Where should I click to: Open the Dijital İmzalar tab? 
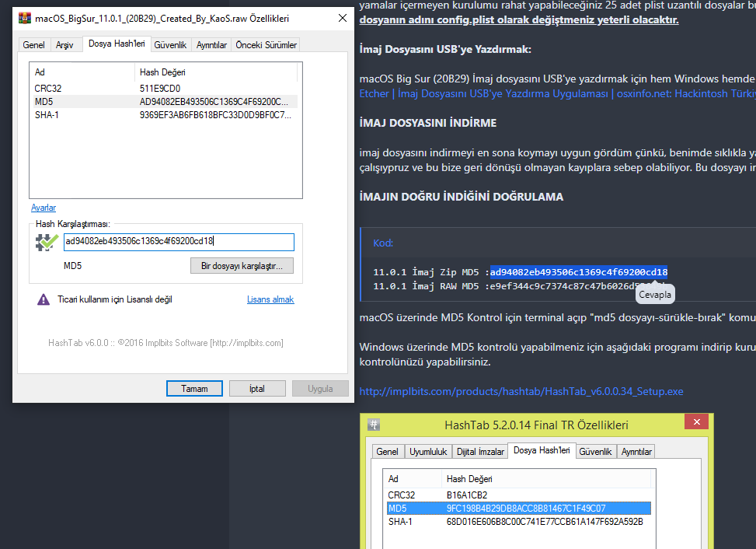[x=480, y=452]
